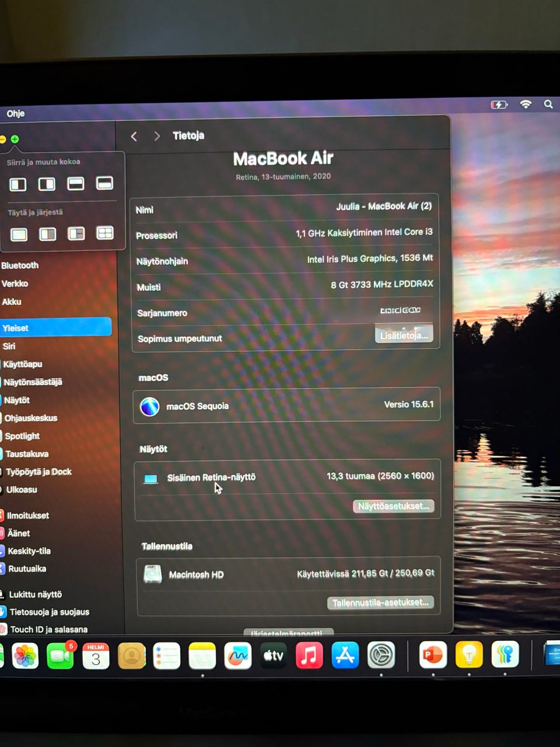Open Music from the Dock

coord(309,655)
